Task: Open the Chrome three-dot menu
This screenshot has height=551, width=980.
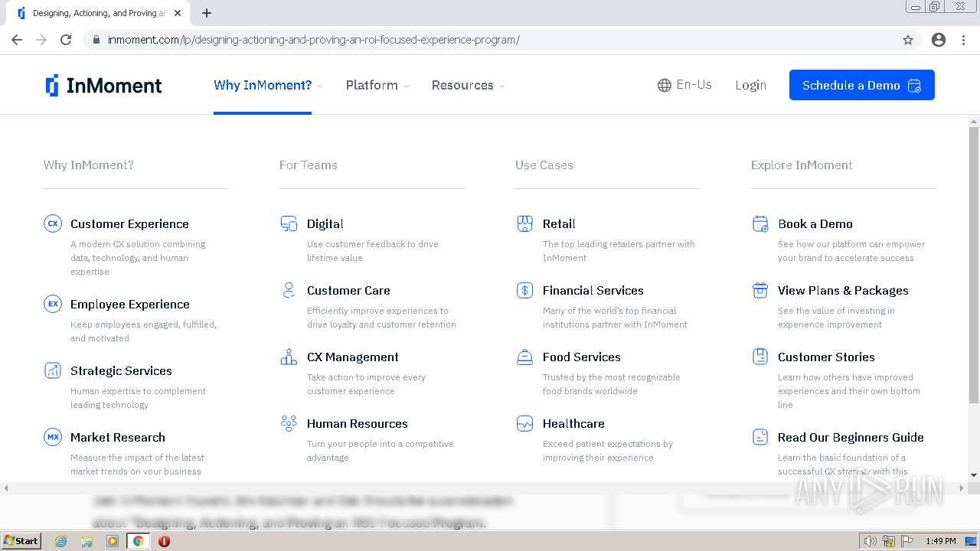Action: 963,40
